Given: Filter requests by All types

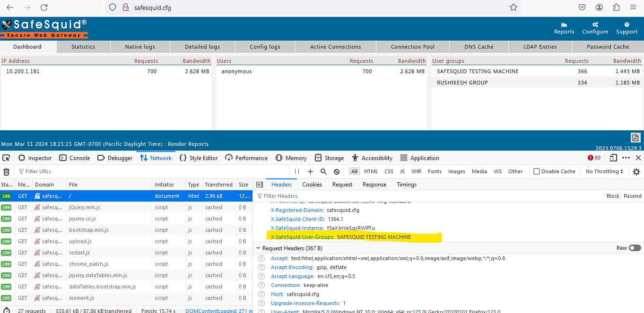Looking at the screenshot, I should click(x=354, y=171).
